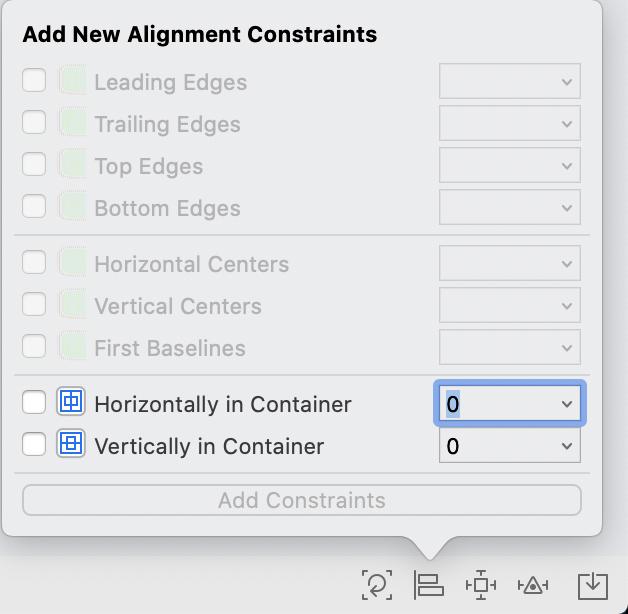Tick the Leading Edges checkbox
The height and width of the screenshot is (614, 628).
34,81
